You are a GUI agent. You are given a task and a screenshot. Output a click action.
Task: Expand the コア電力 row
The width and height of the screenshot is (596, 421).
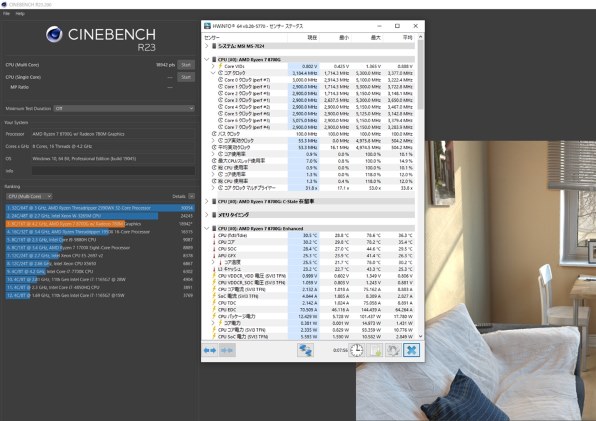[213, 323]
